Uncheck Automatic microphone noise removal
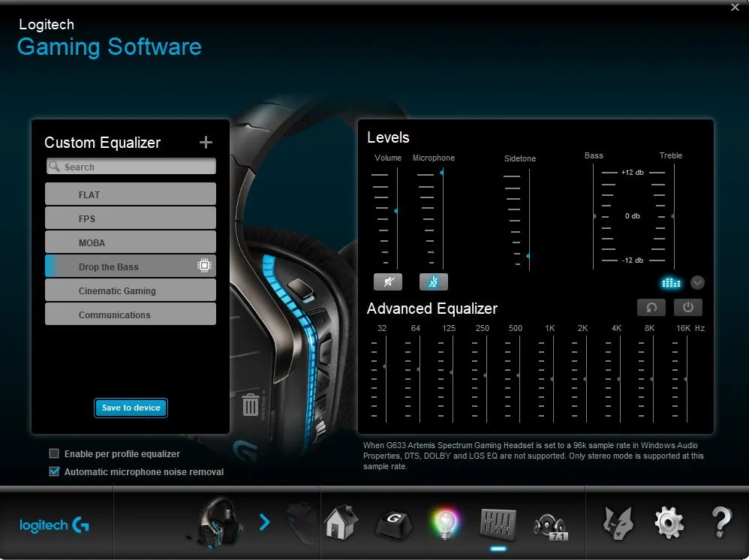The height and width of the screenshot is (560, 749). click(54, 471)
